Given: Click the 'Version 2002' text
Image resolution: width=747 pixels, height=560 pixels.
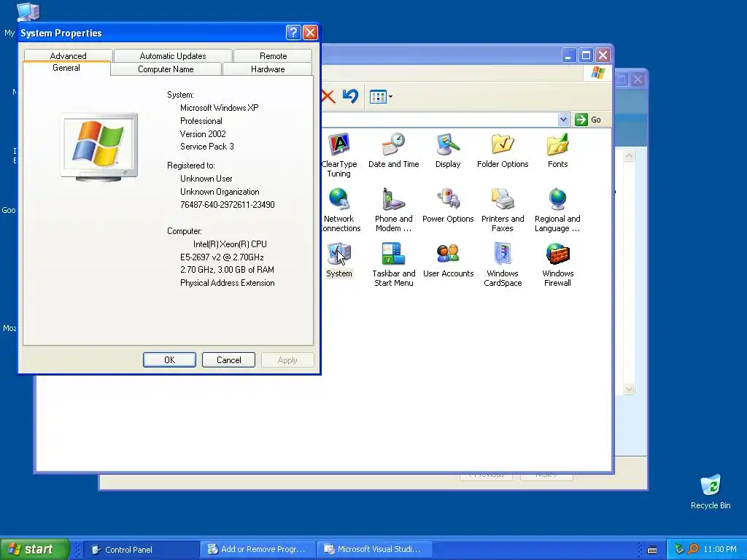Looking at the screenshot, I should pos(203,134).
